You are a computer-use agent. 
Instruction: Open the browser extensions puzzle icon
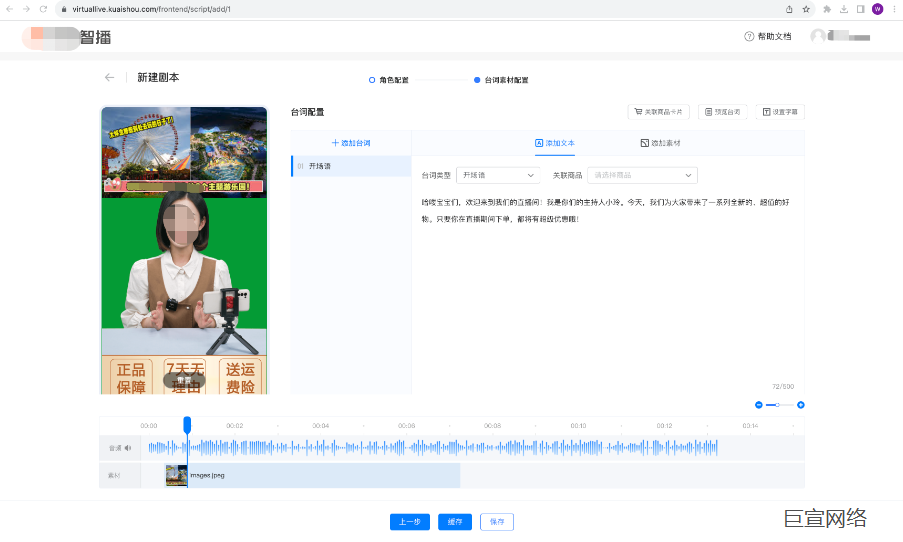click(x=827, y=9)
